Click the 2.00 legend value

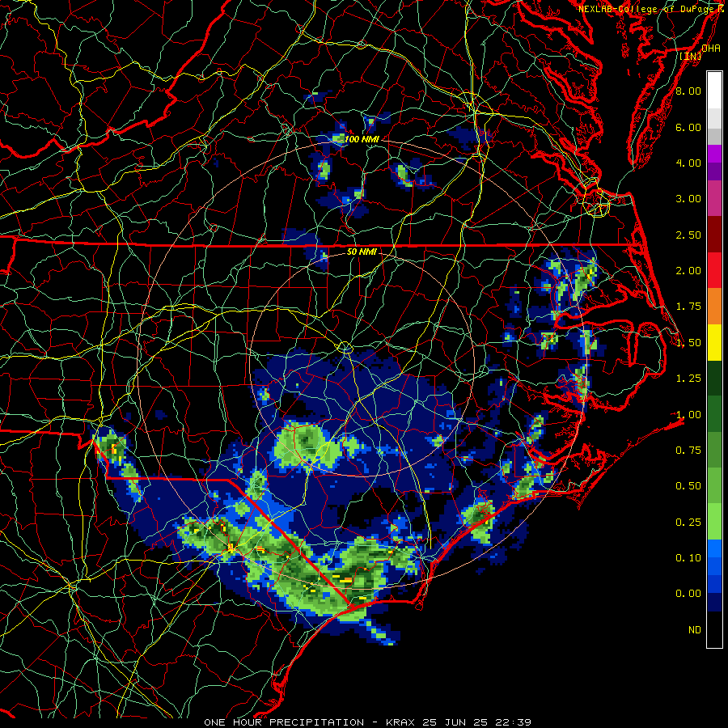pos(688,271)
